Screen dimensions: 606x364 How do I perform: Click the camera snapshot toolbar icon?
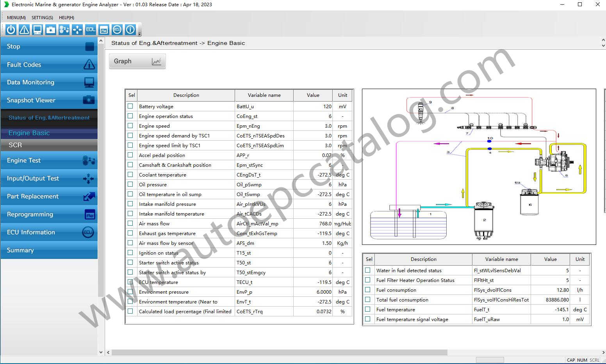pos(51,30)
